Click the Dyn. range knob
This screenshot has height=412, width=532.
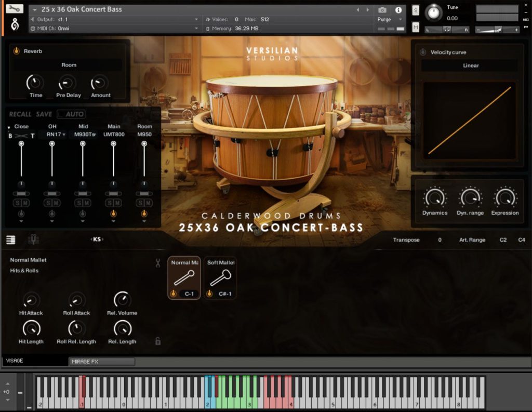[x=470, y=197]
